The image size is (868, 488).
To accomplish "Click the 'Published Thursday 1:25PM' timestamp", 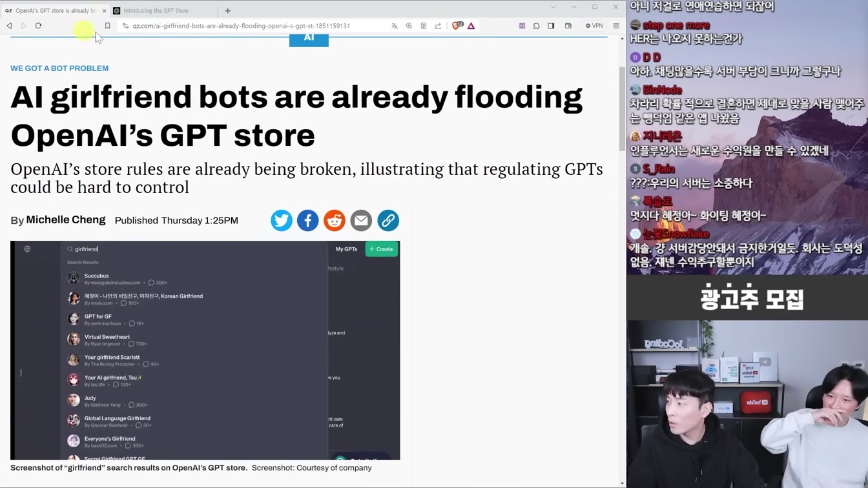I will 176,221.
